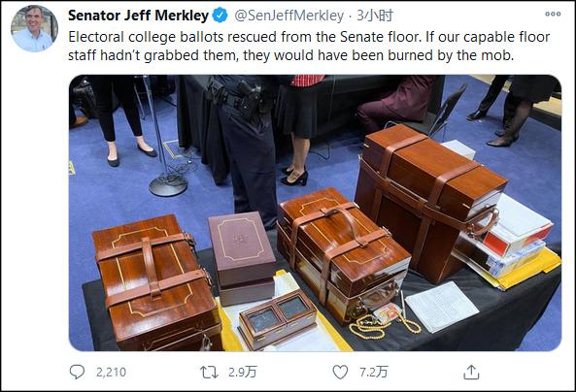576x392 pixels.
Task: Click the 2,210 replies count
Action: [x=111, y=373]
